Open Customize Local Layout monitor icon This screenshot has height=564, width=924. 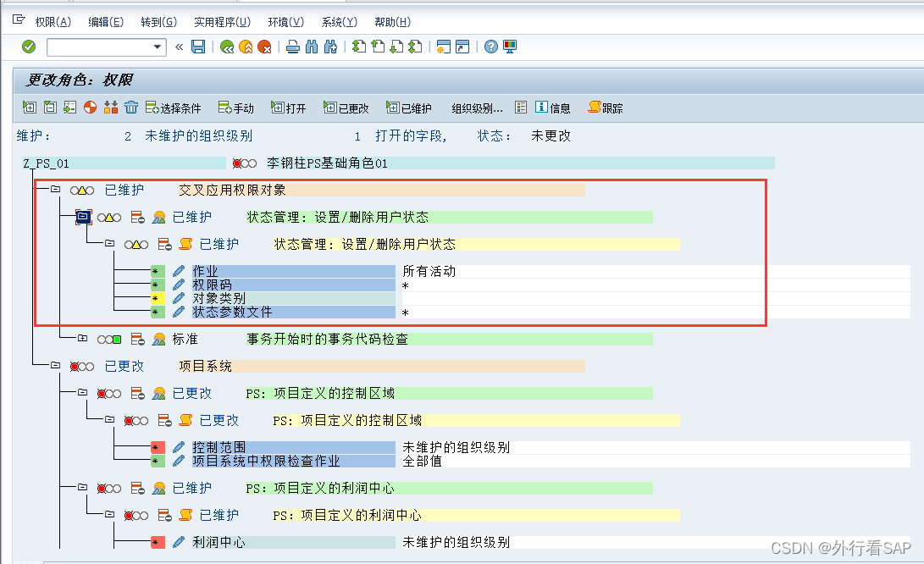[510, 47]
